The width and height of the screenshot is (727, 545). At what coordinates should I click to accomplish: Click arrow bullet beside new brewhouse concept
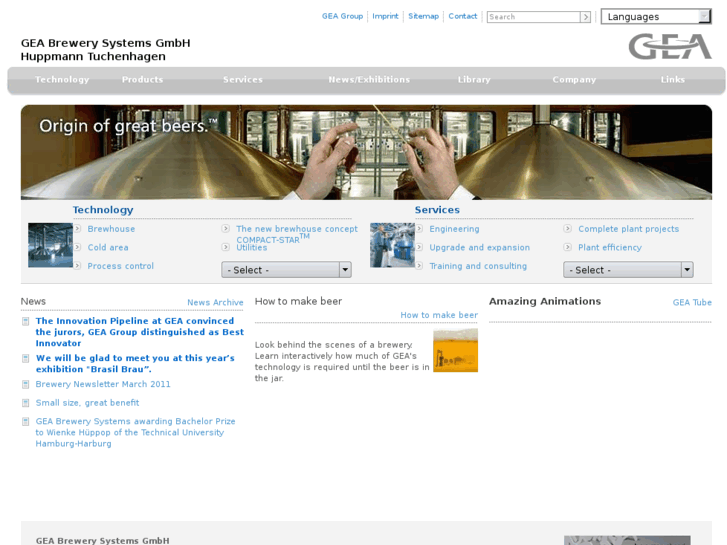pos(226,229)
